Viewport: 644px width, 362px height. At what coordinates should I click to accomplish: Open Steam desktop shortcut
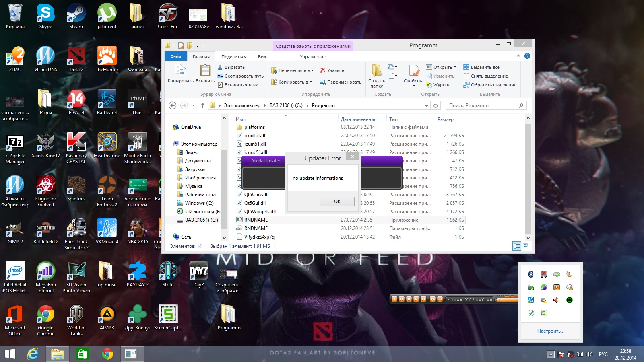pyautogui.click(x=76, y=16)
